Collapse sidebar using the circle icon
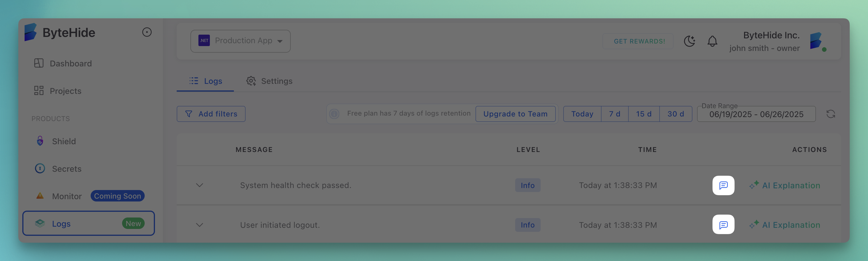 click(x=147, y=32)
